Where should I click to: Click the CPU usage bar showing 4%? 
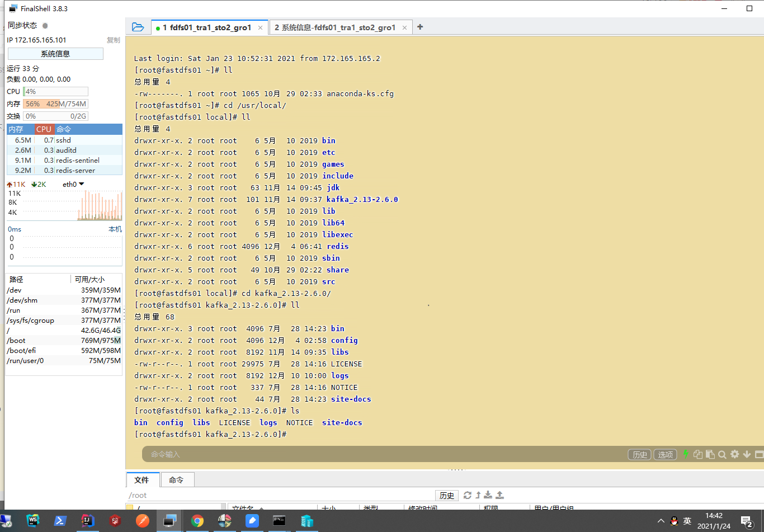pos(55,92)
